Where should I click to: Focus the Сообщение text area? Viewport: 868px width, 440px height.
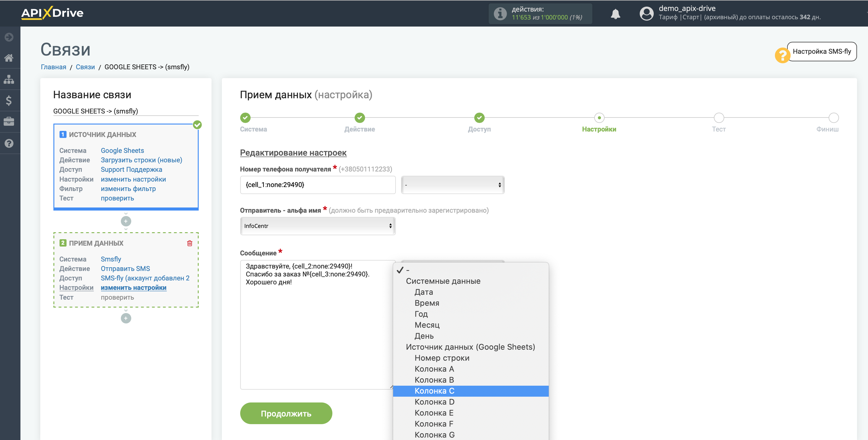click(x=317, y=324)
